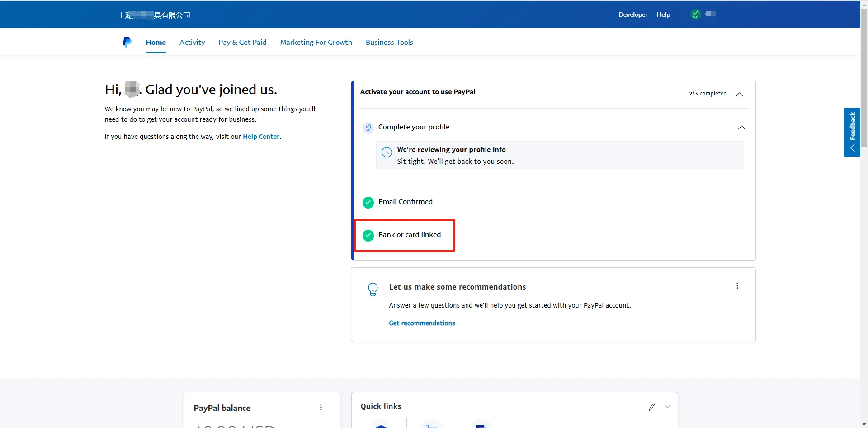The image size is (868, 428).
Task: Click the scrollbar up arrow
Action: (x=864, y=4)
